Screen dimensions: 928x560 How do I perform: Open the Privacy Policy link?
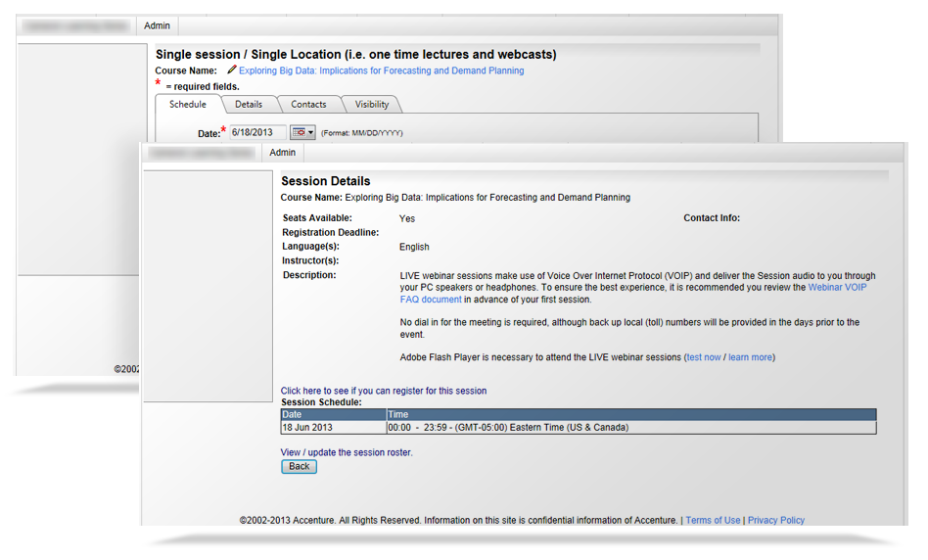pos(776,520)
